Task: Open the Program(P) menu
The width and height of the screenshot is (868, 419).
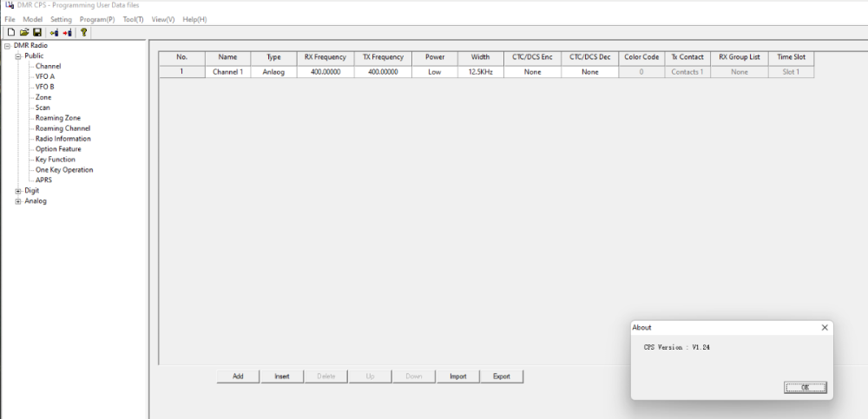Action: pos(97,19)
